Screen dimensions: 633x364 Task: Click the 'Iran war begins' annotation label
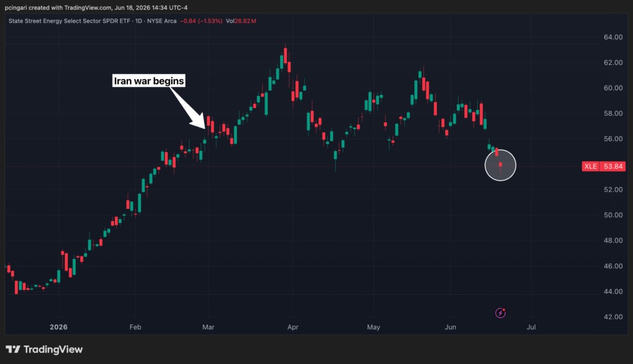tap(148, 81)
